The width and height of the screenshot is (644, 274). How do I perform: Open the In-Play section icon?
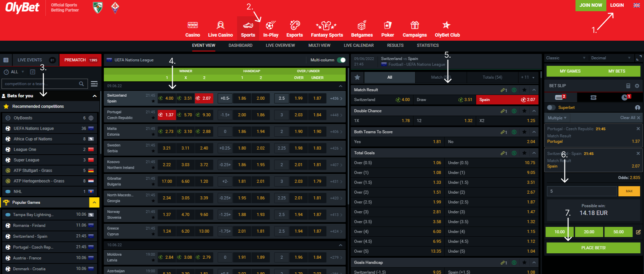click(x=270, y=25)
